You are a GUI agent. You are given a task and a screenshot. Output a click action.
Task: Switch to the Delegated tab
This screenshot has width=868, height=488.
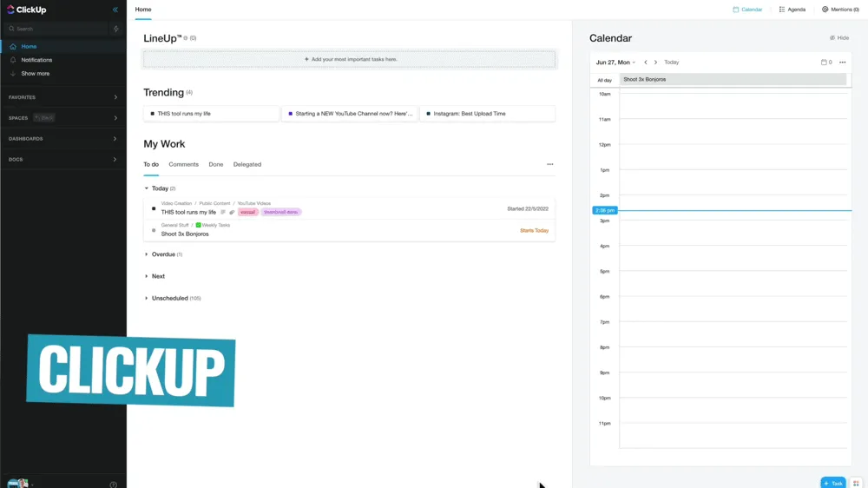coord(247,164)
